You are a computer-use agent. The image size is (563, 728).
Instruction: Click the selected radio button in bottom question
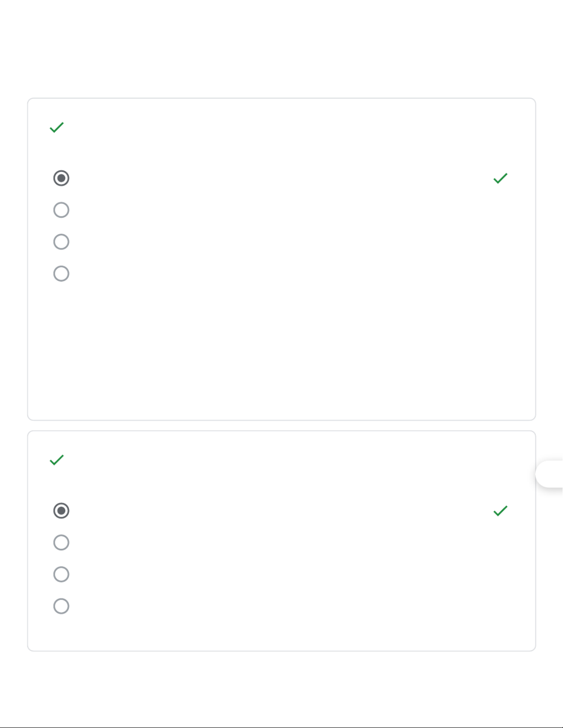[61, 511]
